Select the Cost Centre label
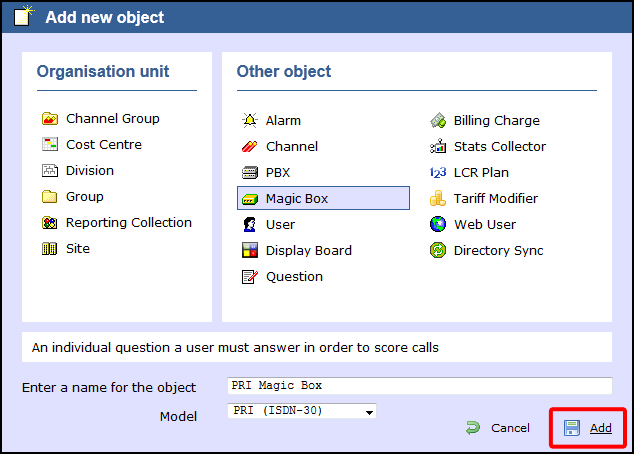This screenshot has width=634, height=454. tap(104, 144)
